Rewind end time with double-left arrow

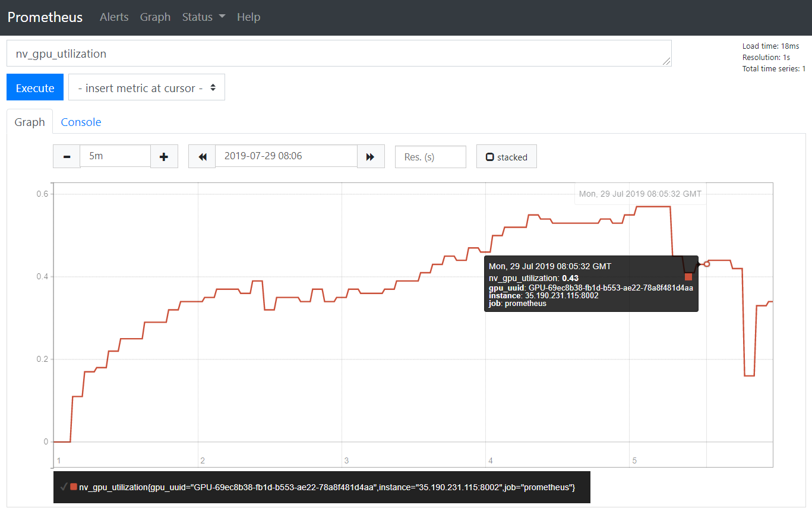point(202,157)
